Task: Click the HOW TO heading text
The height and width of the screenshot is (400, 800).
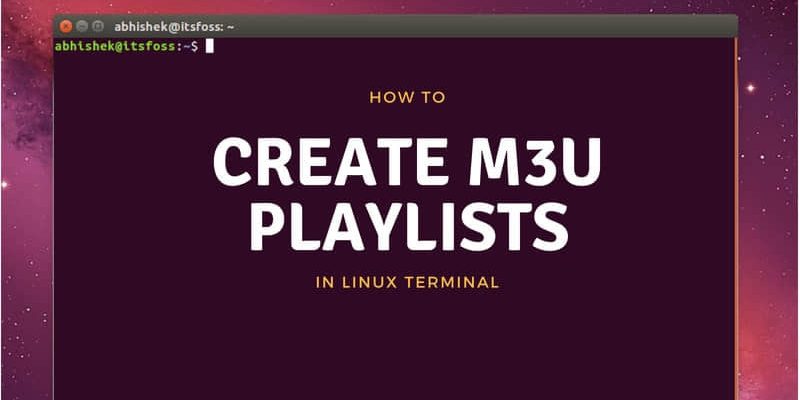Action: click(407, 97)
